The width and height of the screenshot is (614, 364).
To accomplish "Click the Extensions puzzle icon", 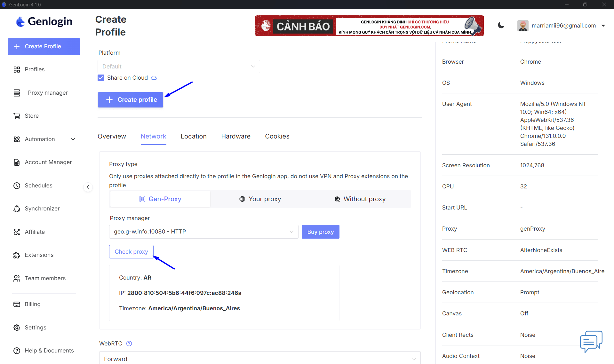I will (x=17, y=255).
